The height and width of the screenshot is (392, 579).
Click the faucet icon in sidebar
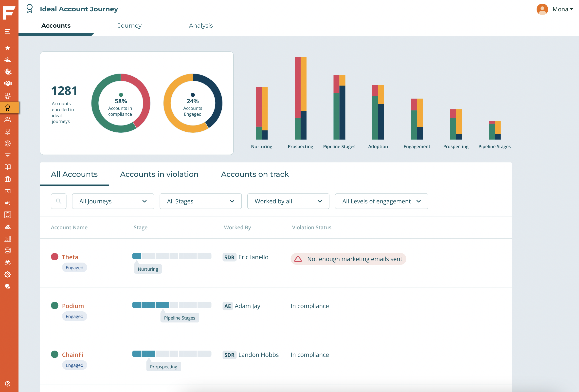(7, 60)
